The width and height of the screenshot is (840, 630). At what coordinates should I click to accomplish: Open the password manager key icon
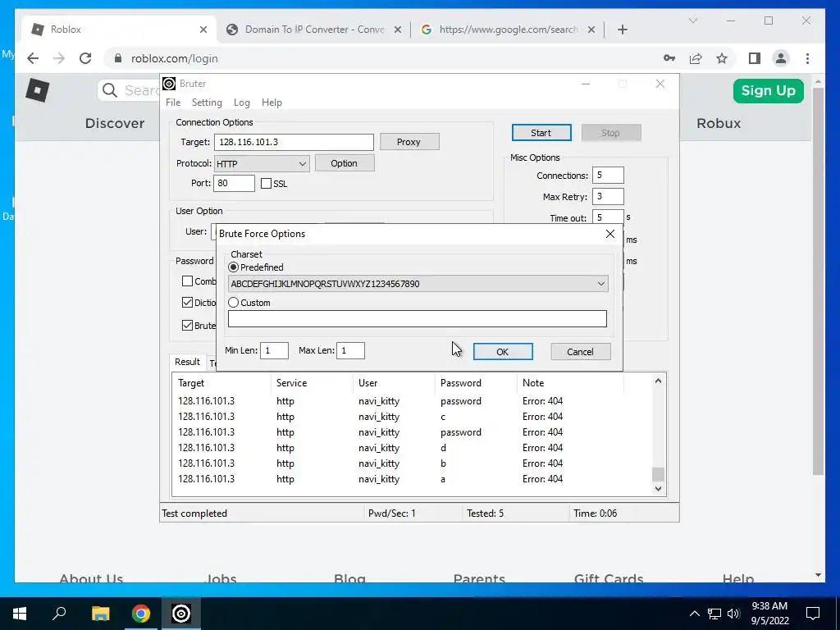[x=669, y=58]
